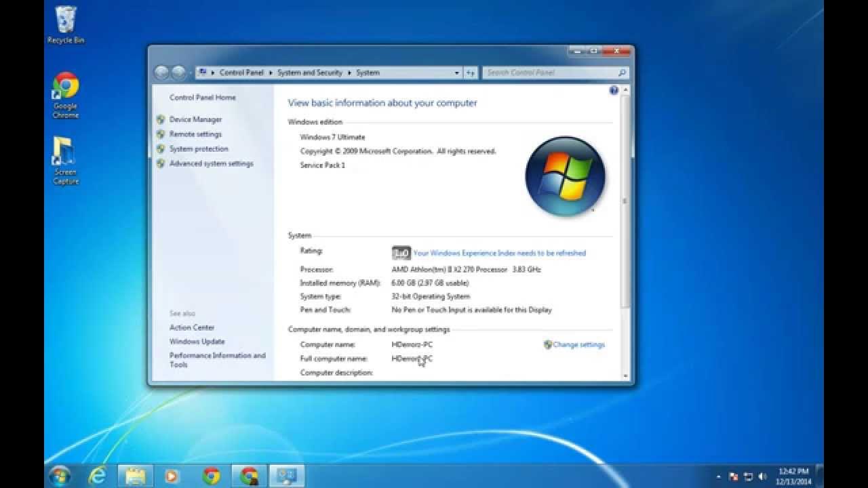Click the System window taskbar button
This screenshot has width=868, height=488.
(x=287, y=476)
